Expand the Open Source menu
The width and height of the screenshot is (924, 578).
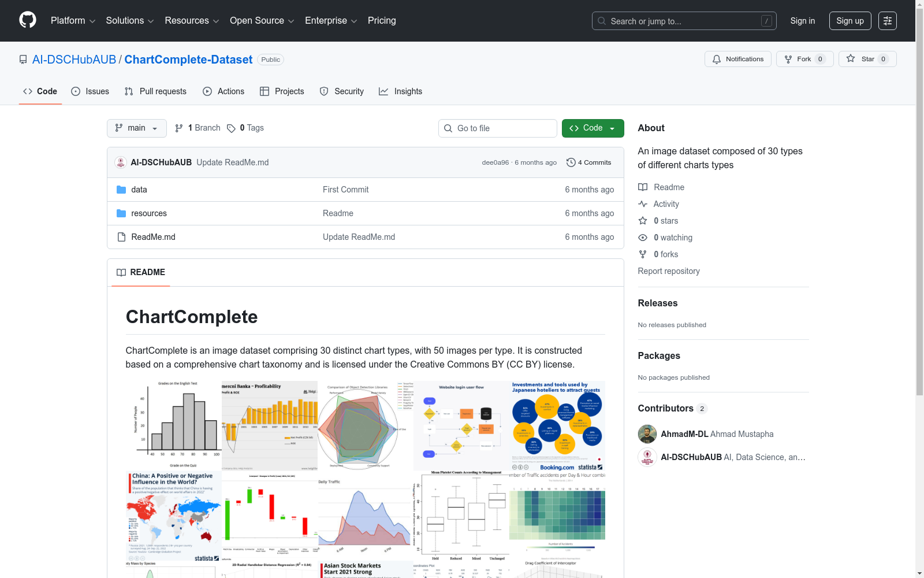tap(262, 21)
